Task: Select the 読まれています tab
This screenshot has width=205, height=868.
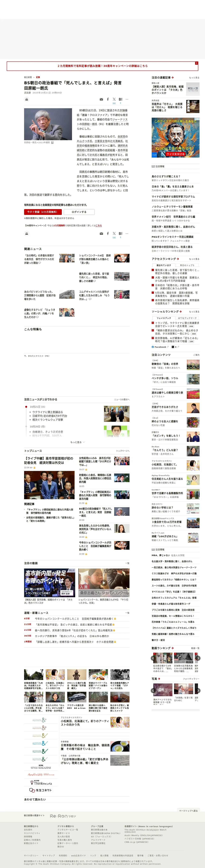Action: [163, 265]
